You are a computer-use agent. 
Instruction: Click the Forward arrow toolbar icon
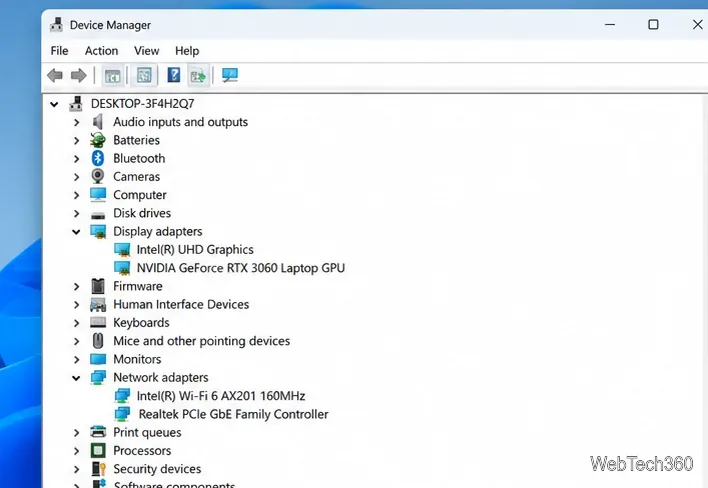[79, 75]
